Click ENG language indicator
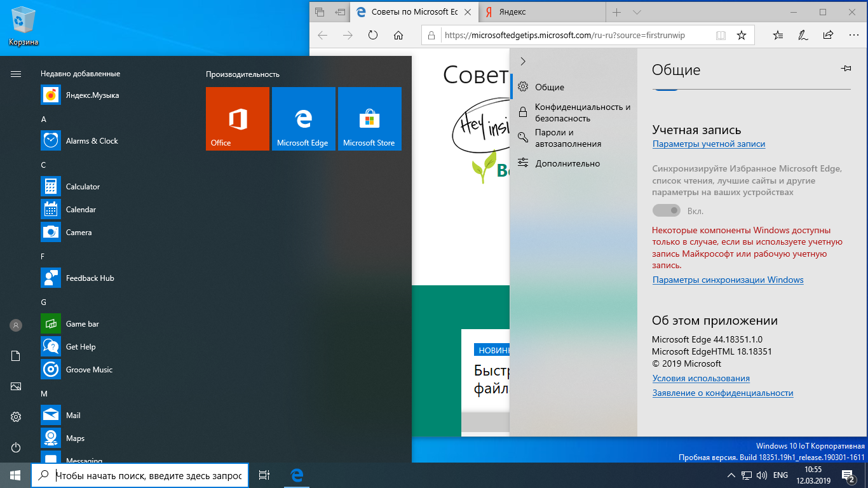This screenshot has width=868, height=488. click(780, 475)
